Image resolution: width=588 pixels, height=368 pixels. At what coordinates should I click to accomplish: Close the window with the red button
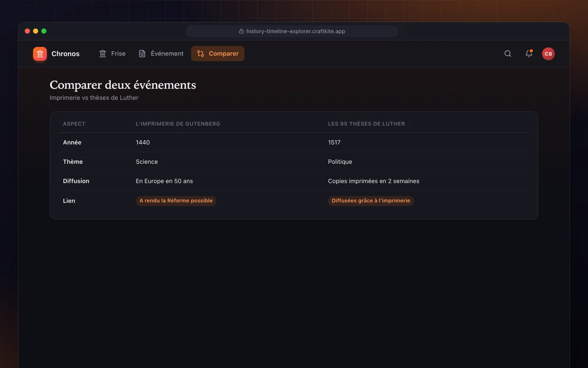(27, 31)
